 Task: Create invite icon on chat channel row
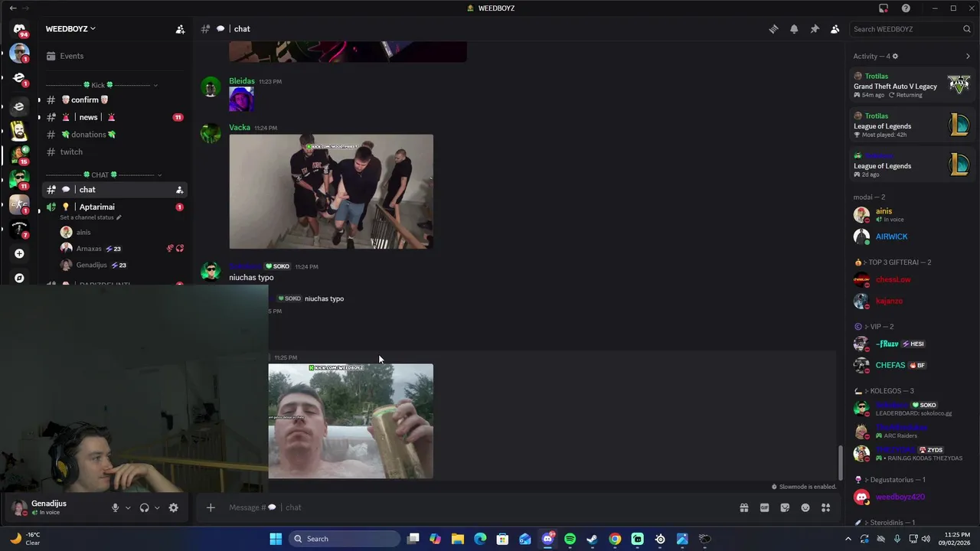(179, 190)
